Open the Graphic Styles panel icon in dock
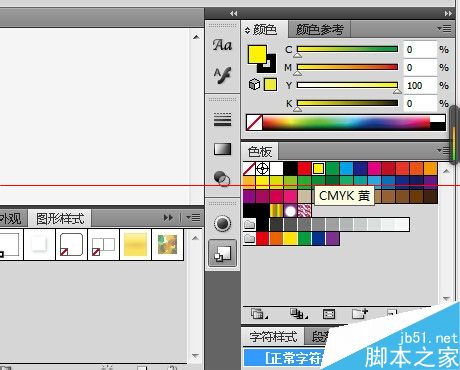460x370 pixels. 222,253
